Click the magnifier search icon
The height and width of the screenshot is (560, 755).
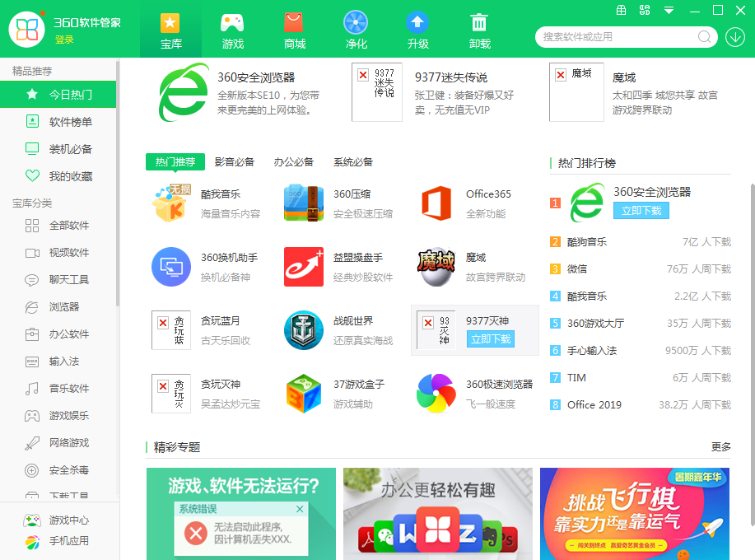click(x=704, y=36)
